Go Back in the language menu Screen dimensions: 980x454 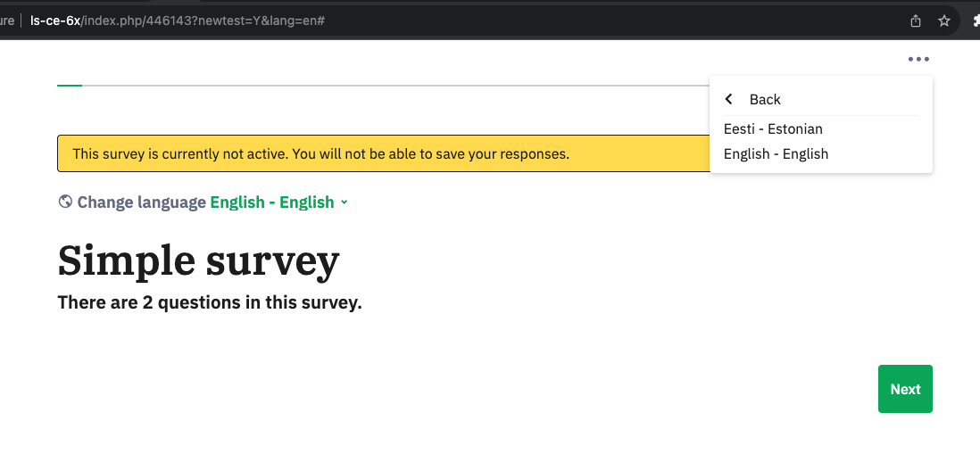tap(765, 99)
